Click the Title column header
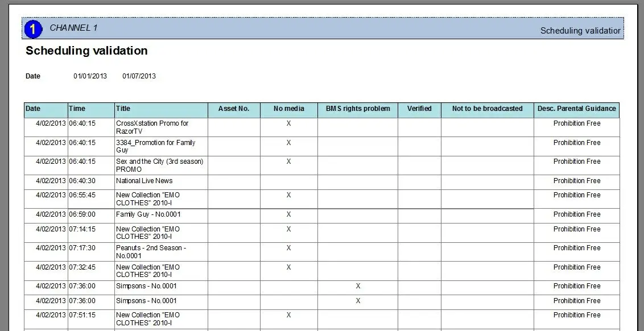This screenshot has width=644, height=331. (123, 109)
